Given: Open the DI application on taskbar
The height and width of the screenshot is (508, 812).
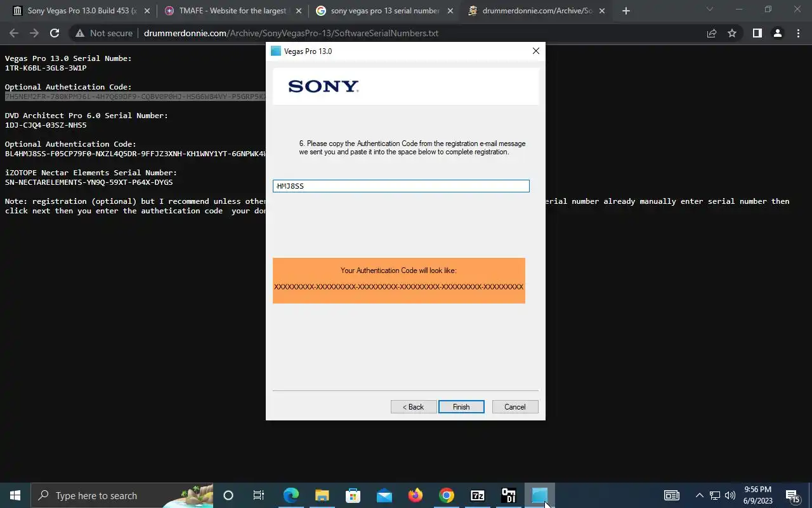Looking at the screenshot, I should 508,495.
